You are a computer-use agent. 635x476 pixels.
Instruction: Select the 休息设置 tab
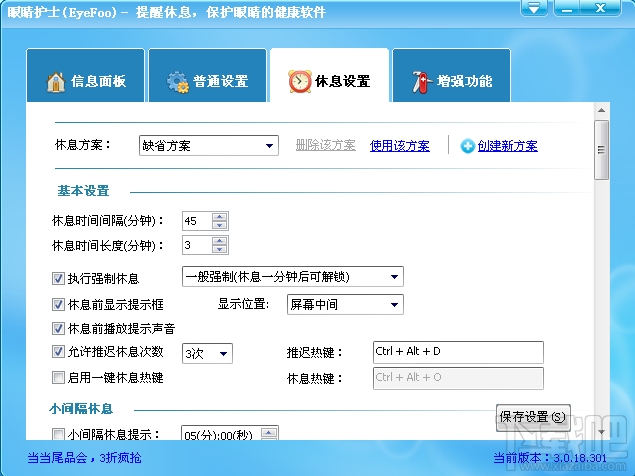pyautogui.click(x=329, y=75)
